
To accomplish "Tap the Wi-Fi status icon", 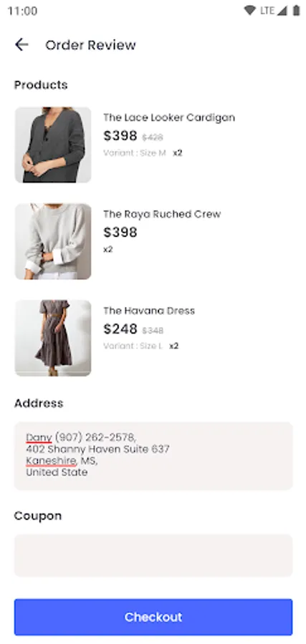I will tap(249, 11).
